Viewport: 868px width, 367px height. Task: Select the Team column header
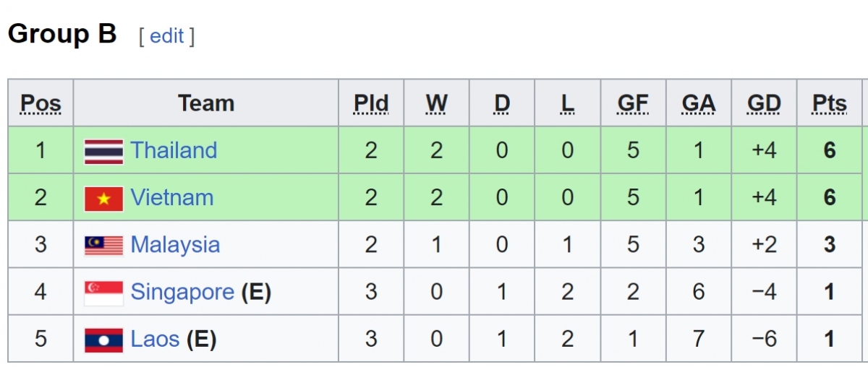click(x=206, y=103)
